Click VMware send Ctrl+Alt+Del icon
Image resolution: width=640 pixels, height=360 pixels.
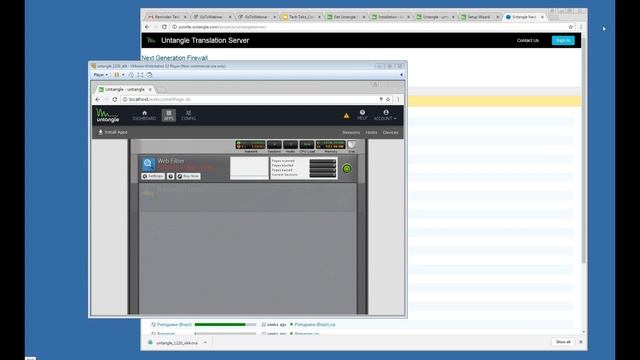(x=131, y=75)
